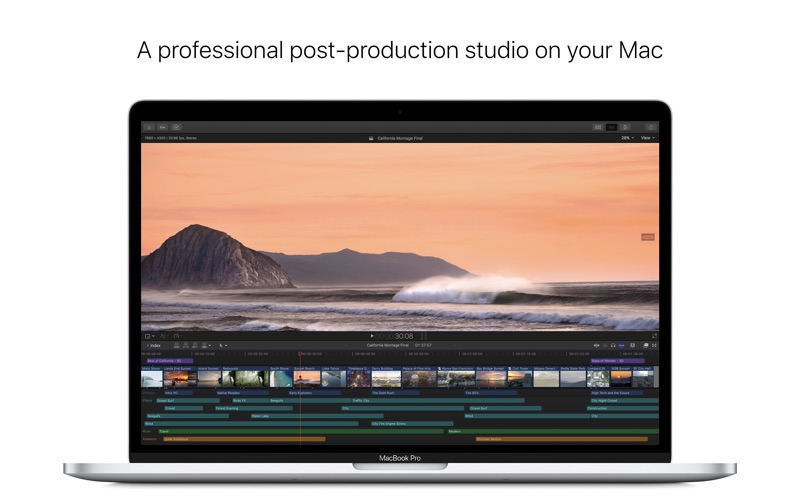Select the Bay Bridge Sunset clip

click(x=491, y=377)
